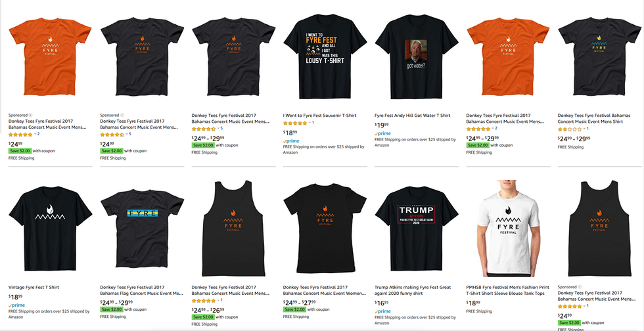This screenshot has height=331, width=644.
Task: Expand rating chevron on first sponsored orange shirt
Action: pos(35,134)
